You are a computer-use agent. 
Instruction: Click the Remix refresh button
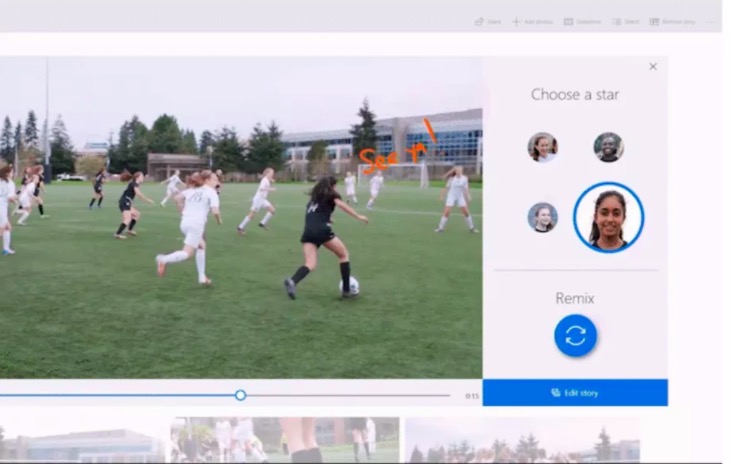click(x=575, y=336)
